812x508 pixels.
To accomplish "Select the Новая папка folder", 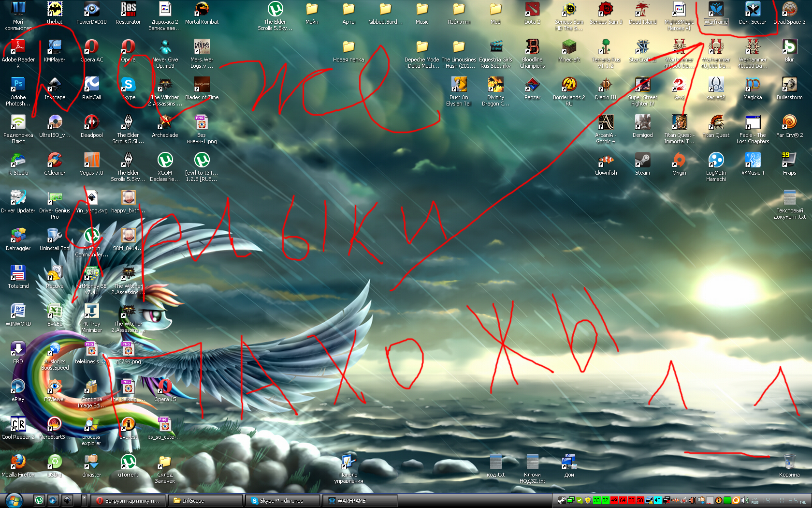I will (x=348, y=51).
